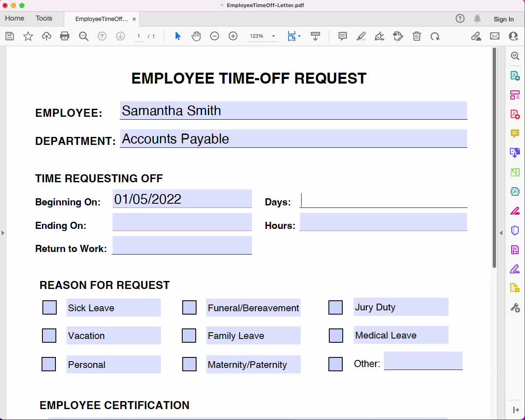Print the time-off request form
Screen dimensions: 525x420
[x=65, y=36]
